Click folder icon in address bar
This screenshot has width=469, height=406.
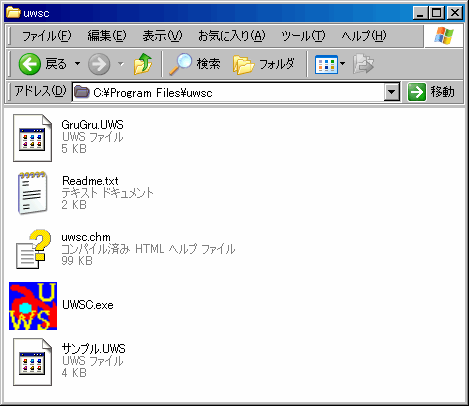pyautogui.click(x=82, y=92)
